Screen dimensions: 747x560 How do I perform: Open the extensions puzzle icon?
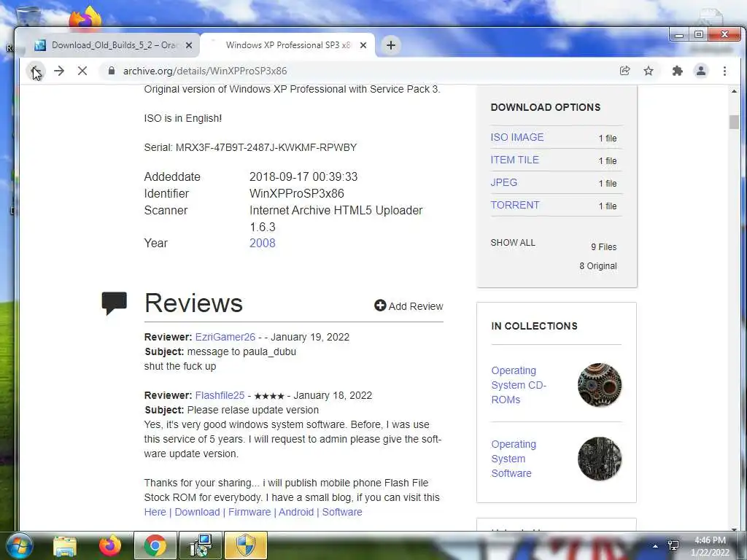coord(677,71)
